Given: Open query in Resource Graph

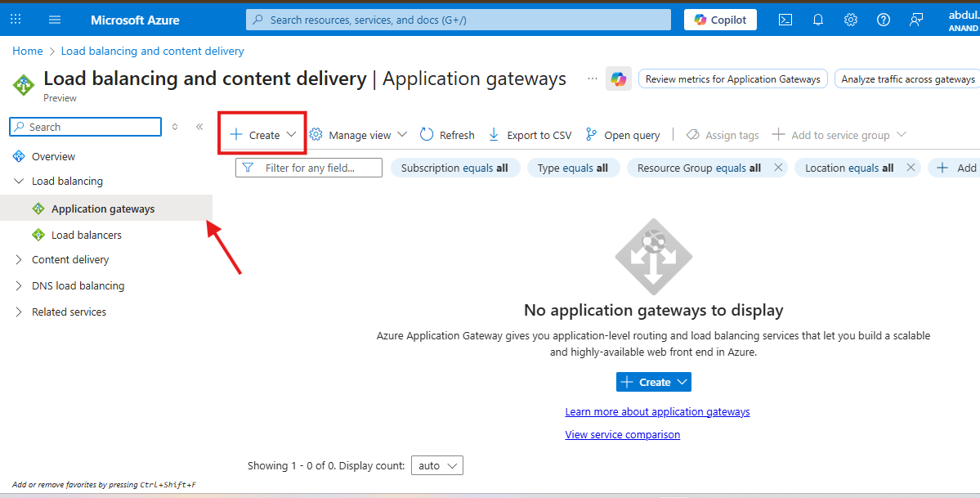Looking at the screenshot, I should pyautogui.click(x=622, y=134).
